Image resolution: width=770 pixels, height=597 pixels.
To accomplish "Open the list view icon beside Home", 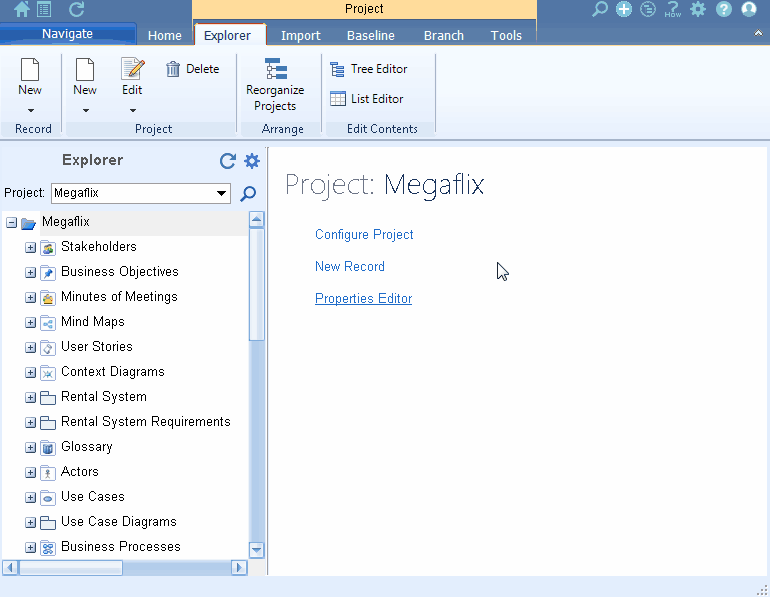I will coord(44,9).
